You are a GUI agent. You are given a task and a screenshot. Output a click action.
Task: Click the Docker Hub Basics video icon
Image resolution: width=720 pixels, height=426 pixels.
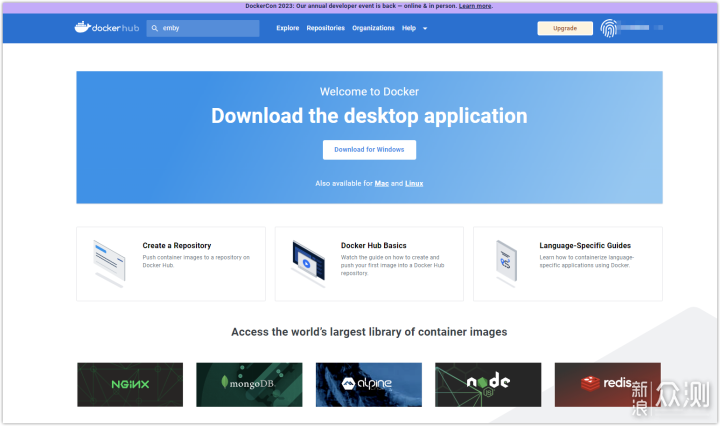click(x=307, y=262)
